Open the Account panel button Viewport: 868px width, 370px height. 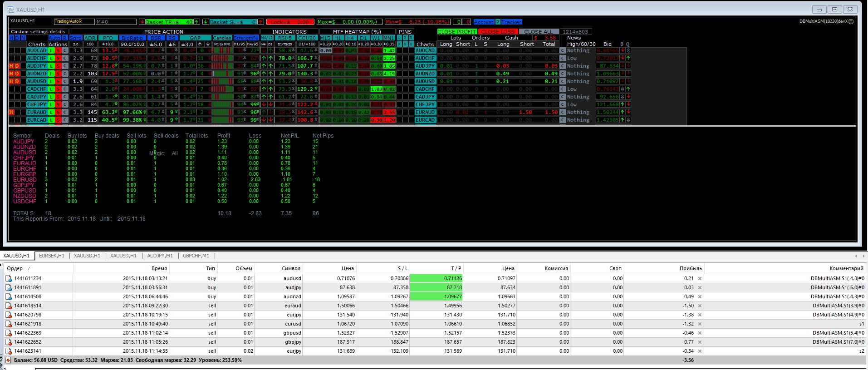[x=484, y=22]
